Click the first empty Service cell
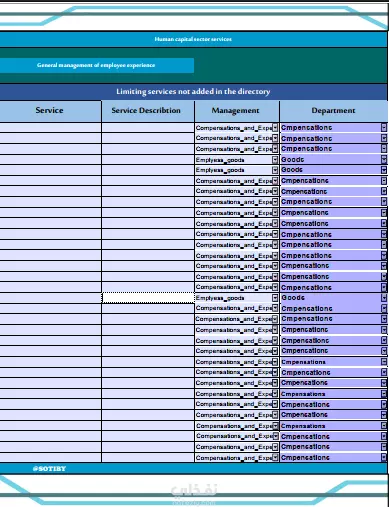Viewport: 389px width, 507px height. coord(51,128)
